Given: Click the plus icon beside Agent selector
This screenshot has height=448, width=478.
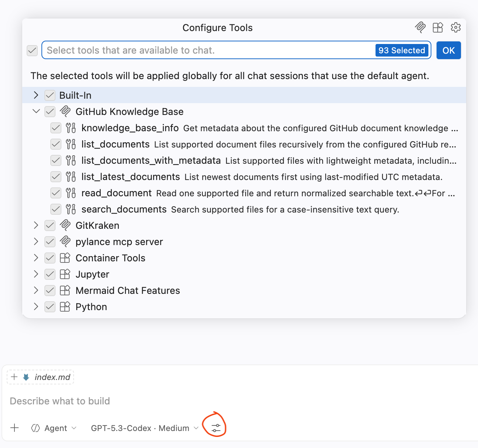Looking at the screenshot, I should [15, 428].
